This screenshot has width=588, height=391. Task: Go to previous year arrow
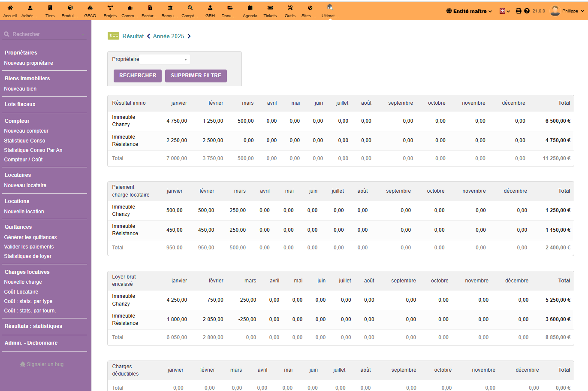148,36
